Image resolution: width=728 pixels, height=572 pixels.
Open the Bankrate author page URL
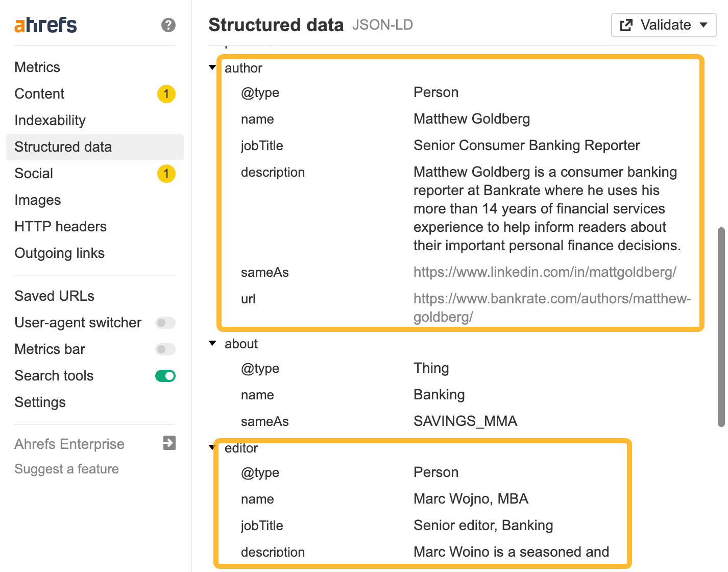551,299
